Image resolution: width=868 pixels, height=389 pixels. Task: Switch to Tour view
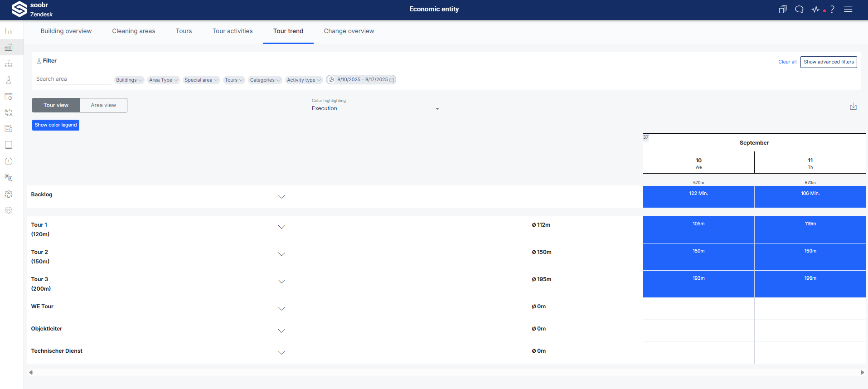tap(56, 105)
